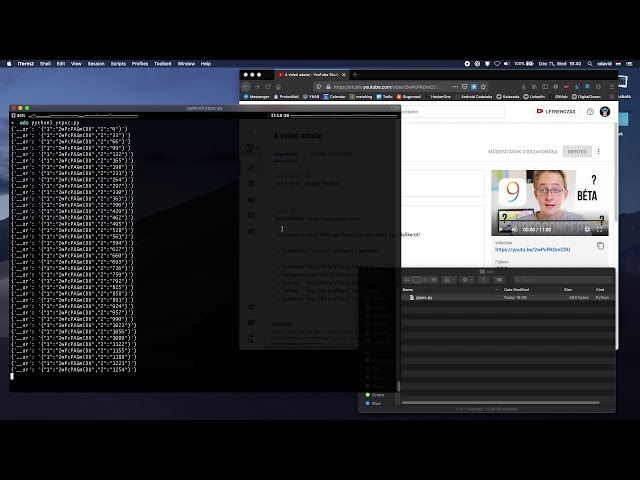The image size is (640, 480).
Task: Click the Finder horizontal scrollbar
Action: [x=500, y=402]
